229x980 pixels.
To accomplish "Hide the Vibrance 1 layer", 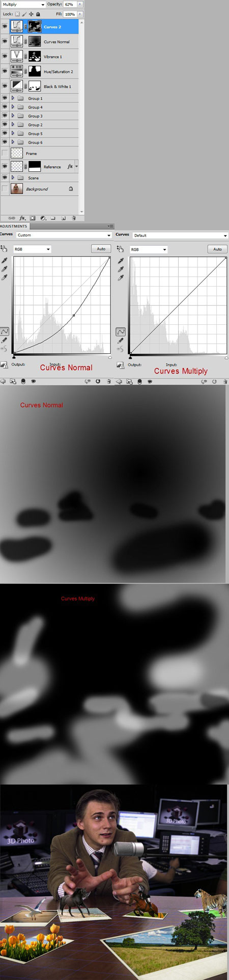I will click(x=5, y=56).
